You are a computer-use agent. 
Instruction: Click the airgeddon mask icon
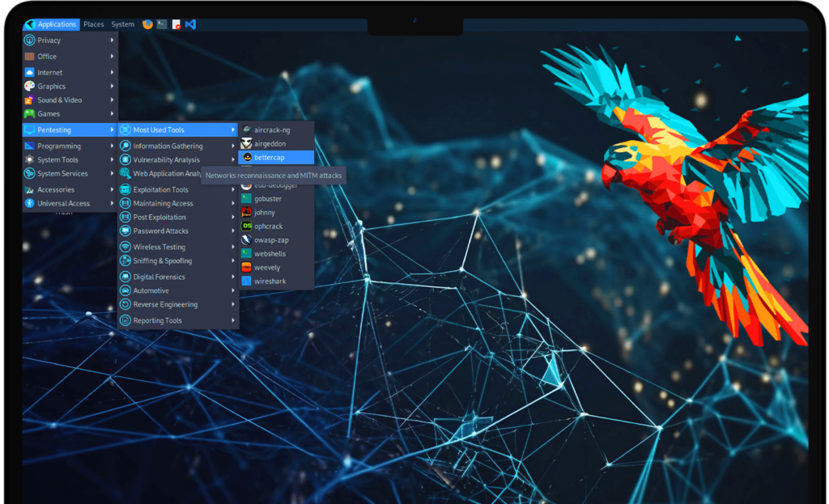pos(246,143)
